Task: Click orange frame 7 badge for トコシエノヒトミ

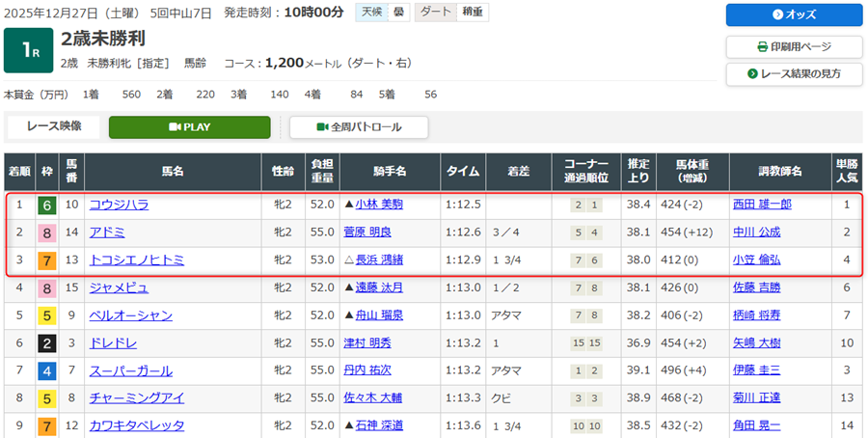Action: (x=47, y=260)
